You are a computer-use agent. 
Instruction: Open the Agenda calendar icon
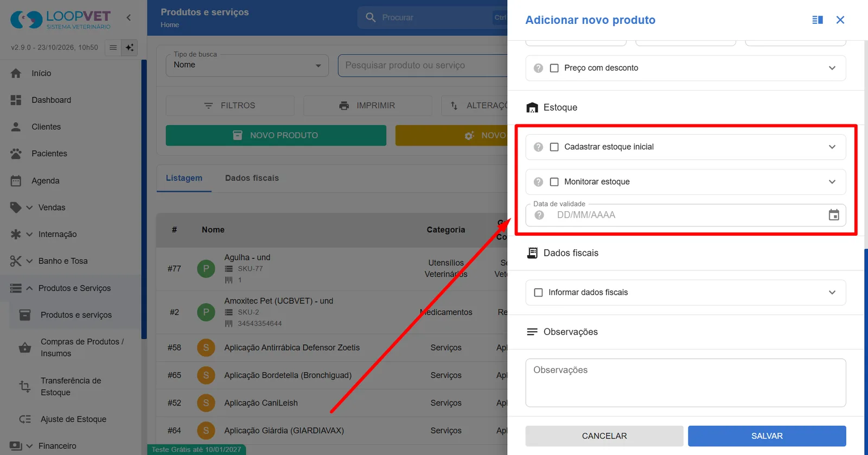point(16,181)
